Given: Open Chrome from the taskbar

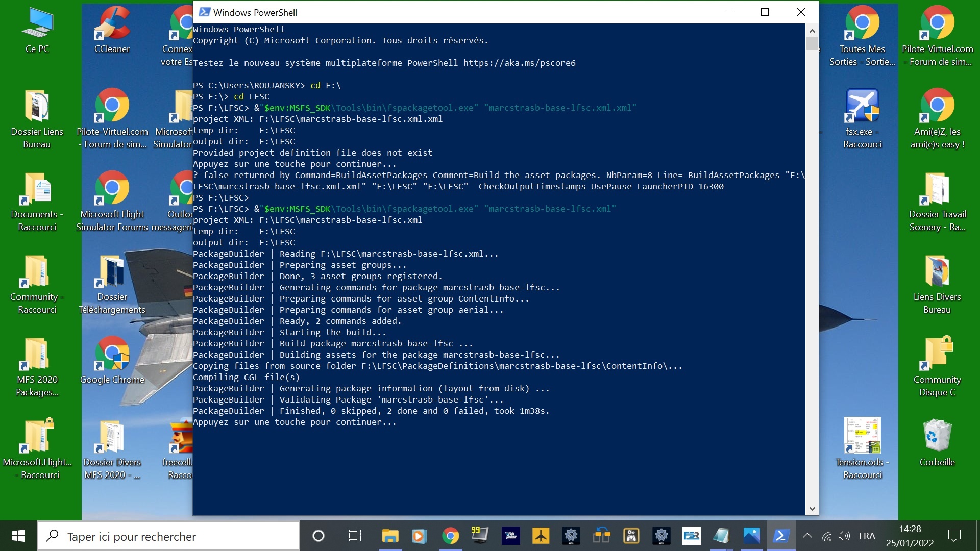Looking at the screenshot, I should click(450, 536).
